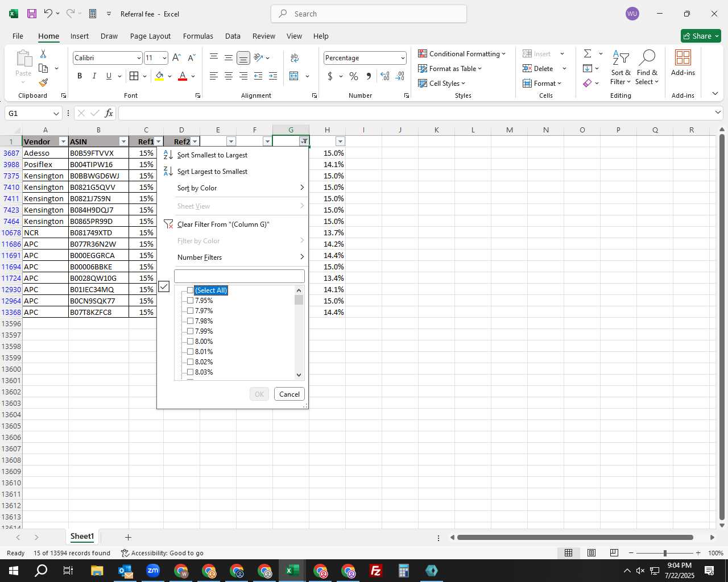The height and width of the screenshot is (582, 728).
Task: Click the Wrap Text icon
Action: coord(295,57)
